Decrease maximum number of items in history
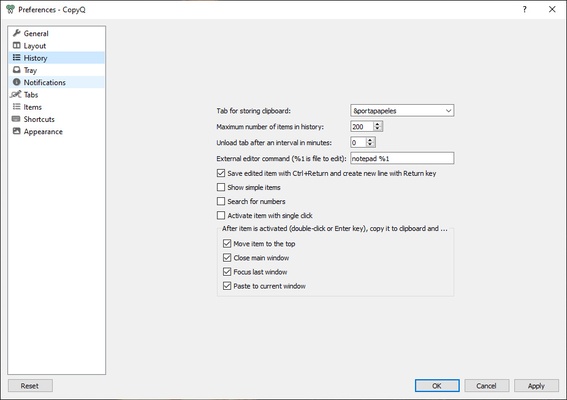 click(377, 129)
